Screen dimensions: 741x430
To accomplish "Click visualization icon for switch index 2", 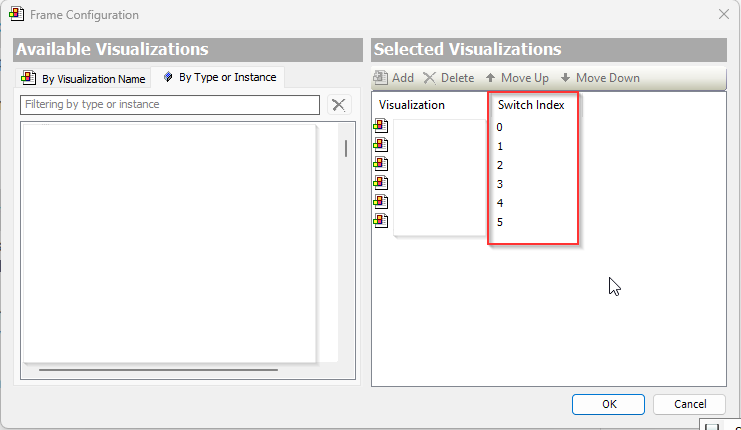I will [x=381, y=164].
